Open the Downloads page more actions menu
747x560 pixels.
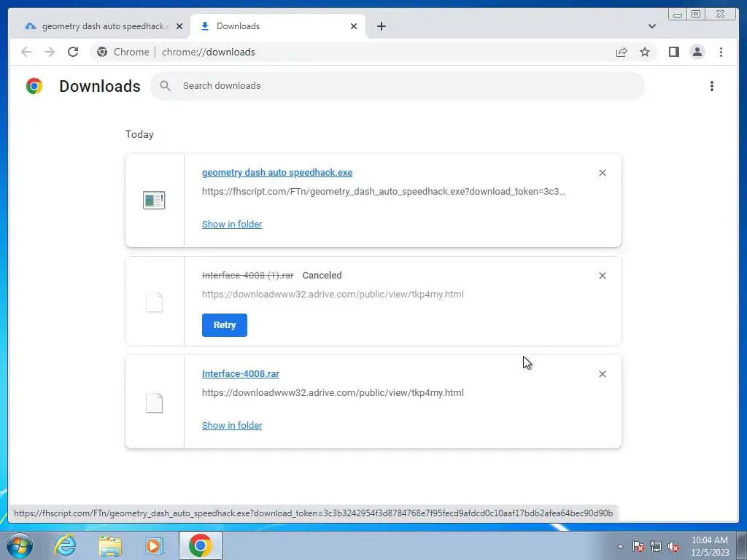(712, 86)
